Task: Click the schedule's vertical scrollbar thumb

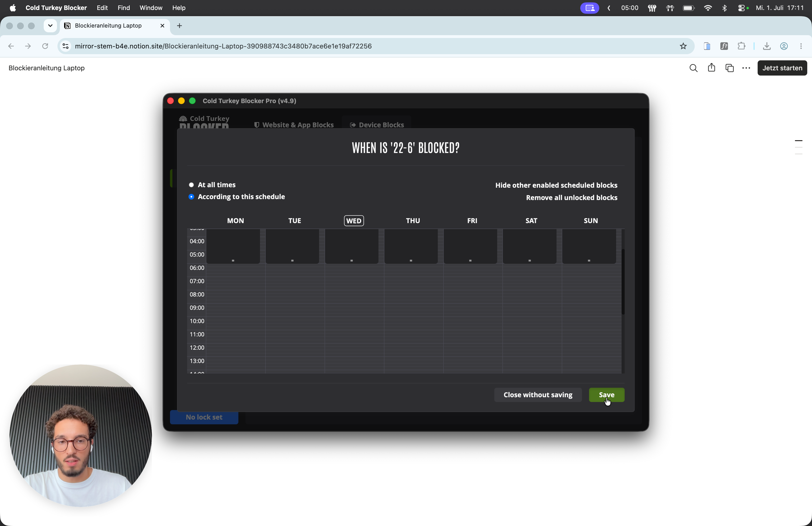Action: click(623, 282)
